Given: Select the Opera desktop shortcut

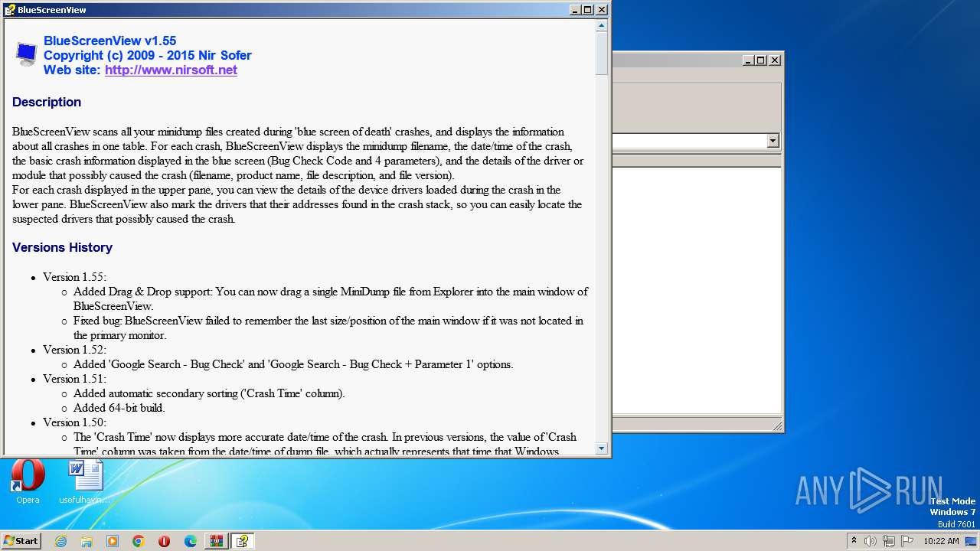Looking at the screenshot, I should [28, 481].
